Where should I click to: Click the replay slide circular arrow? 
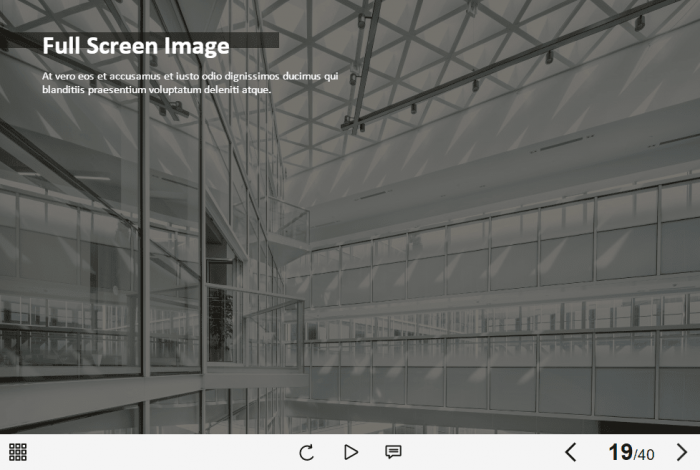coord(307,452)
